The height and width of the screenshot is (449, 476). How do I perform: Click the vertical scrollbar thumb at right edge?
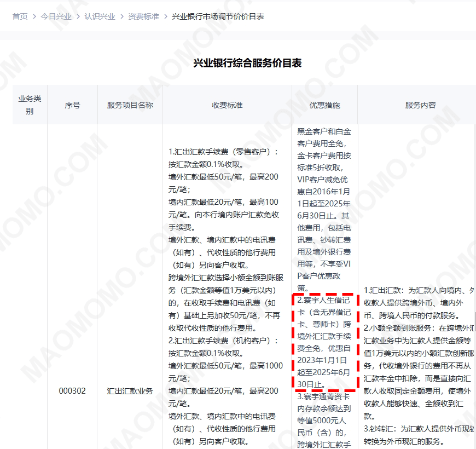click(473, 318)
